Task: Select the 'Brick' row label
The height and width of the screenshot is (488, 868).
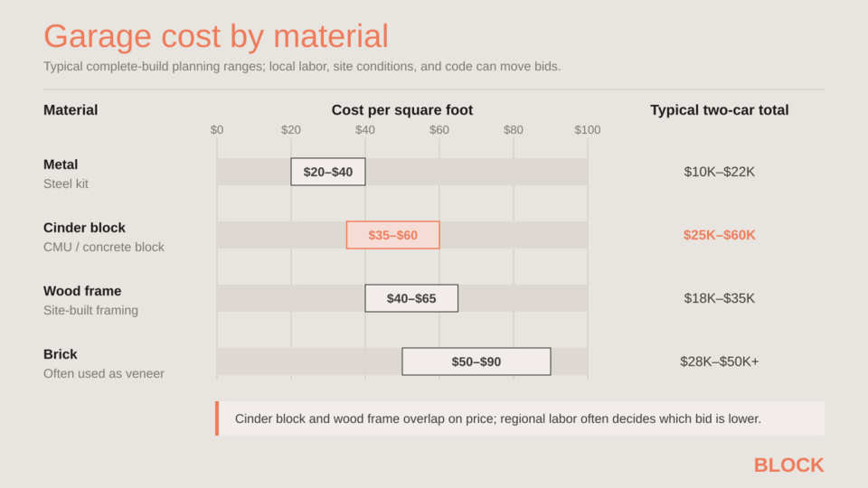Action: [x=61, y=354]
